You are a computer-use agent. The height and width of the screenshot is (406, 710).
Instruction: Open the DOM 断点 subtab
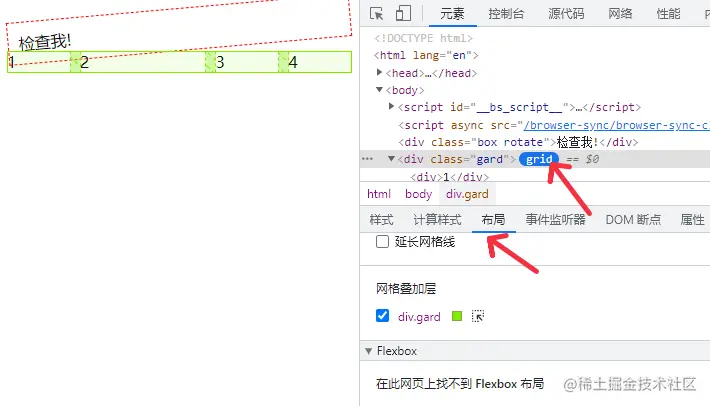point(633,220)
